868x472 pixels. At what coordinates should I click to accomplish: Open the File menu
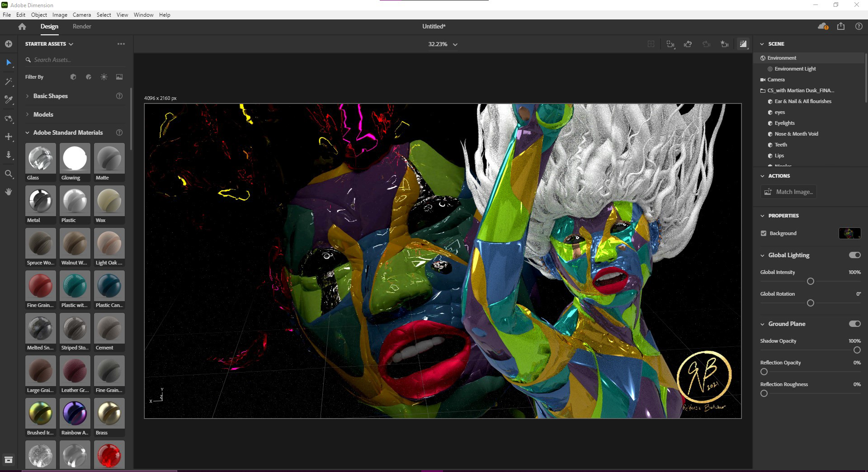7,14
